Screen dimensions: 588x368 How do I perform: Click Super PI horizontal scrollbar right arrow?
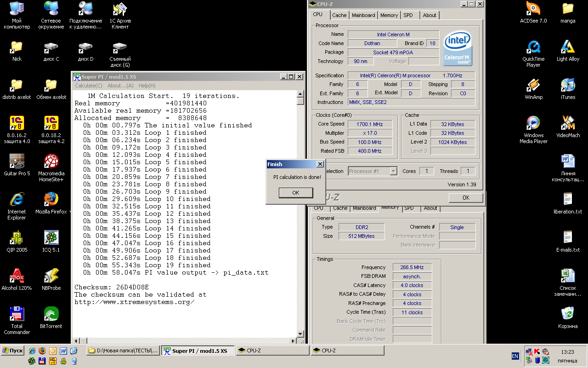tap(293, 341)
